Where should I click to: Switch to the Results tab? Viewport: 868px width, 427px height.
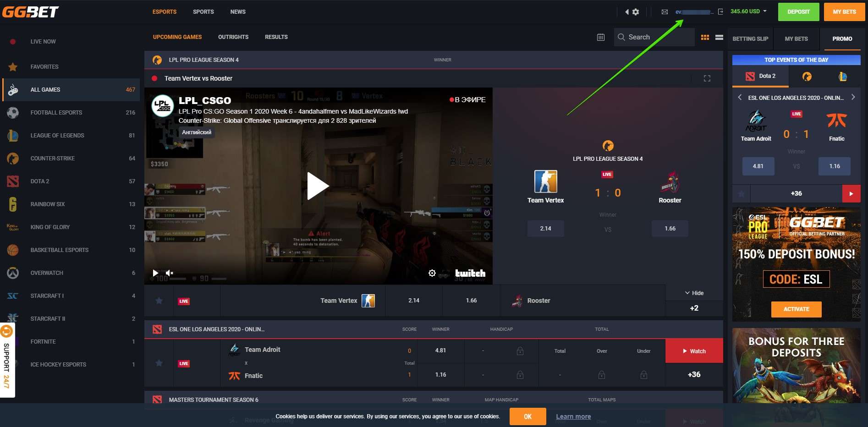tap(276, 37)
